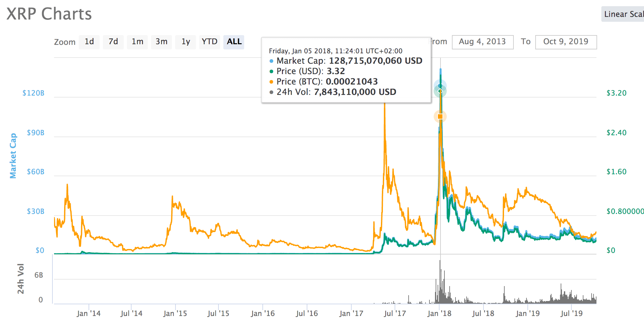Image resolution: width=644 pixels, height=329 pixels.
Task: Edit the From date field Aug 4, 2013
Action: [483, 42]
